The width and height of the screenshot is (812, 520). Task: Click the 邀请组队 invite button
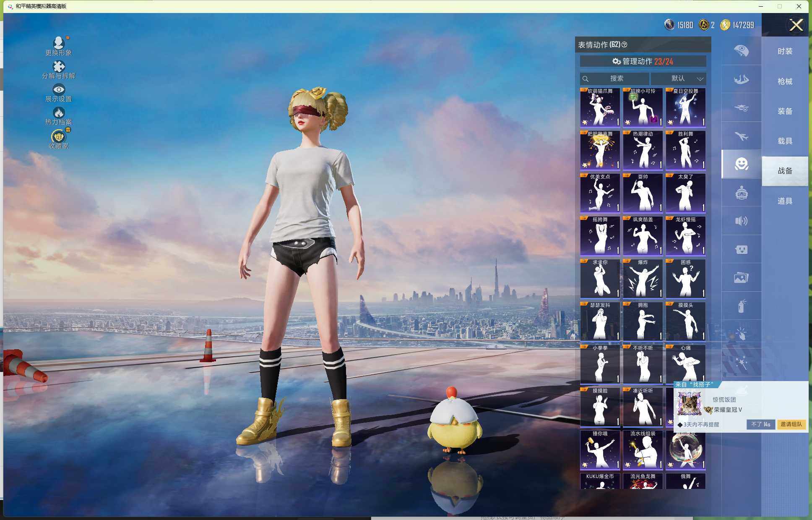click(791, 424)
